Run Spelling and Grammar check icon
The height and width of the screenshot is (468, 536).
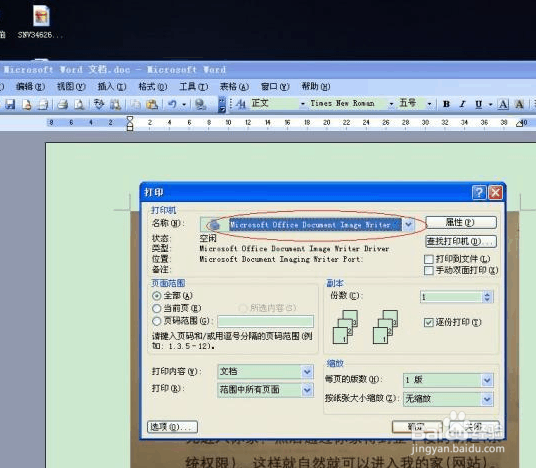99,104
